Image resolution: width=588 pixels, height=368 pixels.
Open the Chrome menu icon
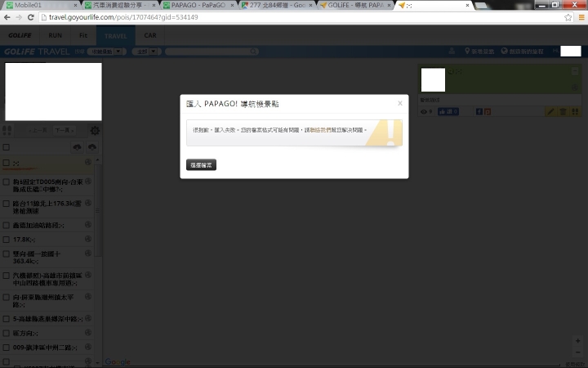(581, 17)
